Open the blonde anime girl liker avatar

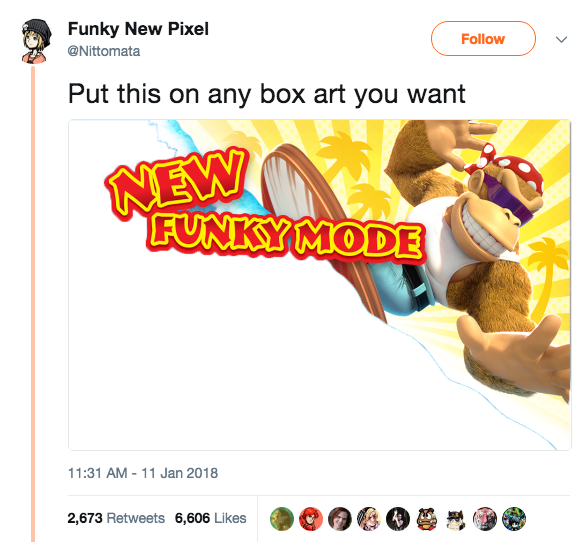tap(369, 519)
